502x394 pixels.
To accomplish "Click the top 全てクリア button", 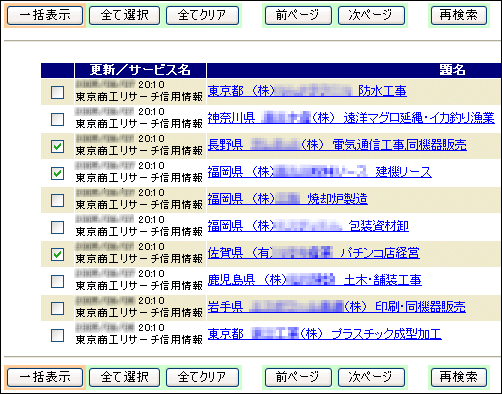I will point(202,15).
